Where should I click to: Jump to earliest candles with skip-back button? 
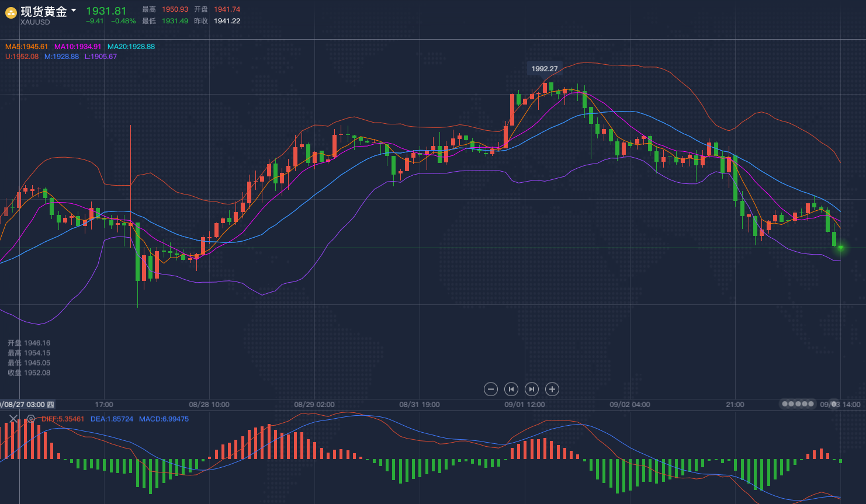[511, 389]
